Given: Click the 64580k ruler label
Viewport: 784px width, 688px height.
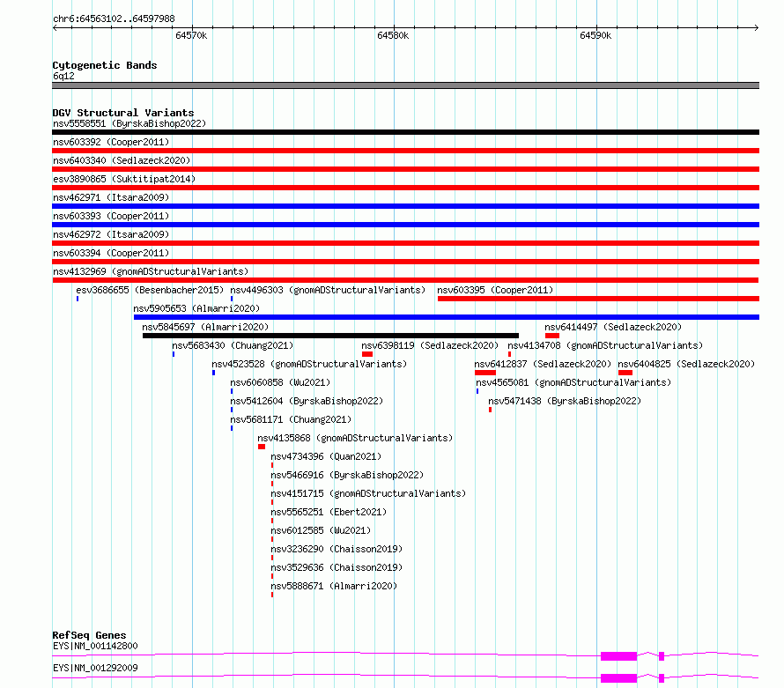Looking at the screenshot, I should point(393,35).
